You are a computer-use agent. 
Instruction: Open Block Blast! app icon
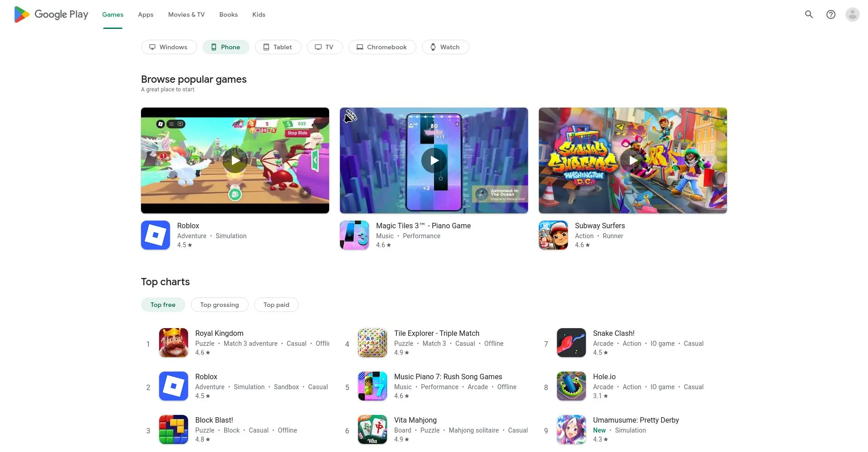(174, 429)
